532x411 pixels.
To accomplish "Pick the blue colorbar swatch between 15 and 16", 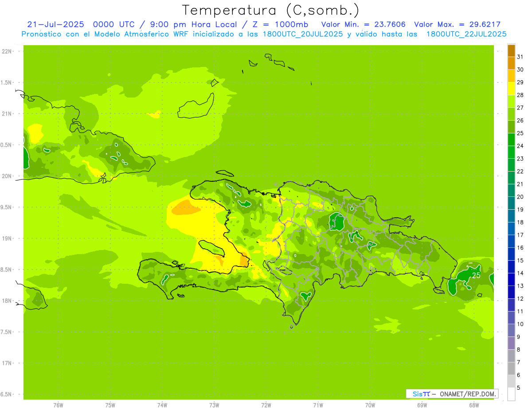I will 511,254.
